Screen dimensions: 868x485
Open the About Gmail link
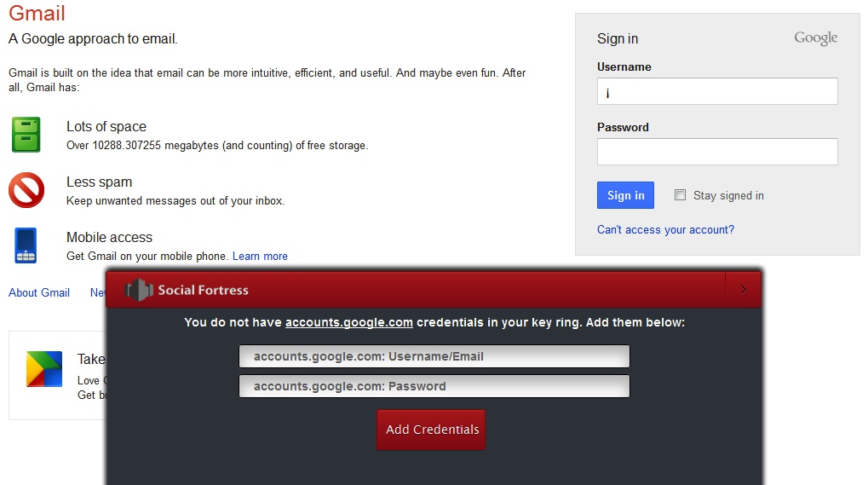(x=39, y=293)
